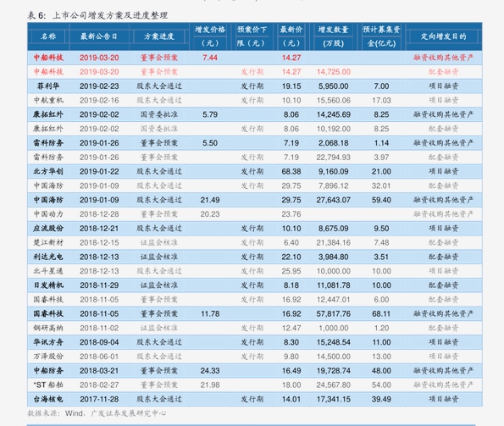Select the 最新公告日 column header
504x426 pixels.
(99, 36)
